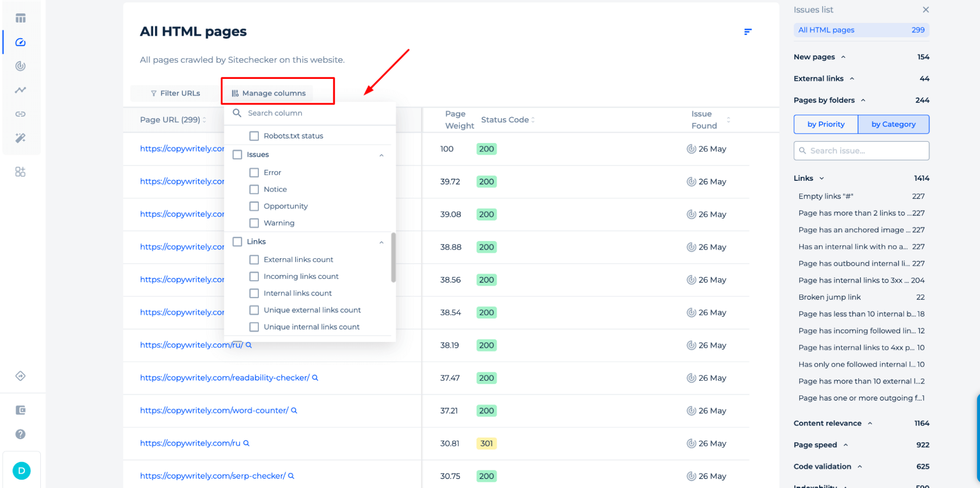The image size is (980, 488).
Task: Check the Robots.txt status column
Action: tap(254, 136)
